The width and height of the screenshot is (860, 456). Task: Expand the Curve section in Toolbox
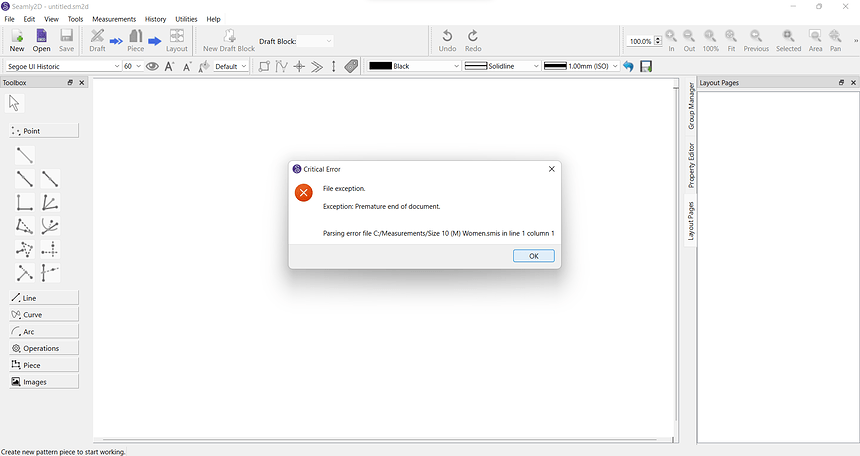tap(44, 315)
